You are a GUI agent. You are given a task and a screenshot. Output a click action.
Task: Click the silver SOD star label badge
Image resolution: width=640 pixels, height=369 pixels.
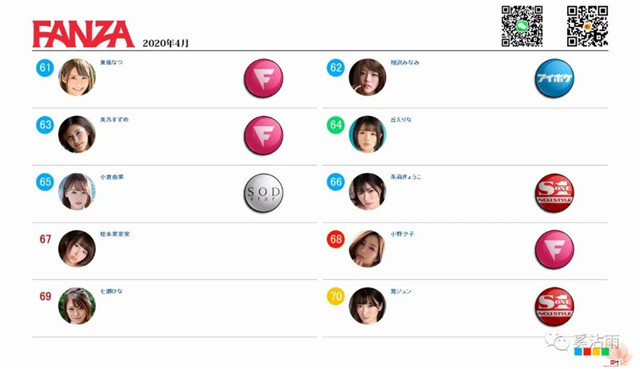coord(263,193)
